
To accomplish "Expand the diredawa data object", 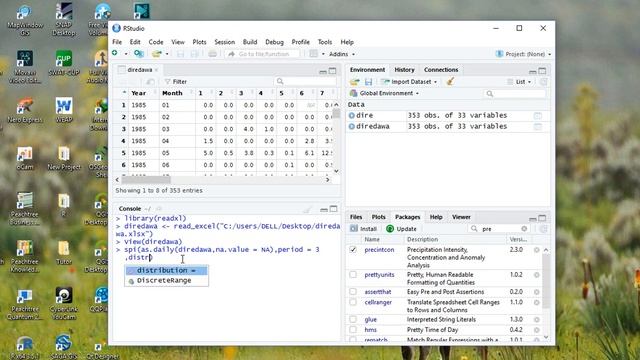I will [351, 127].
